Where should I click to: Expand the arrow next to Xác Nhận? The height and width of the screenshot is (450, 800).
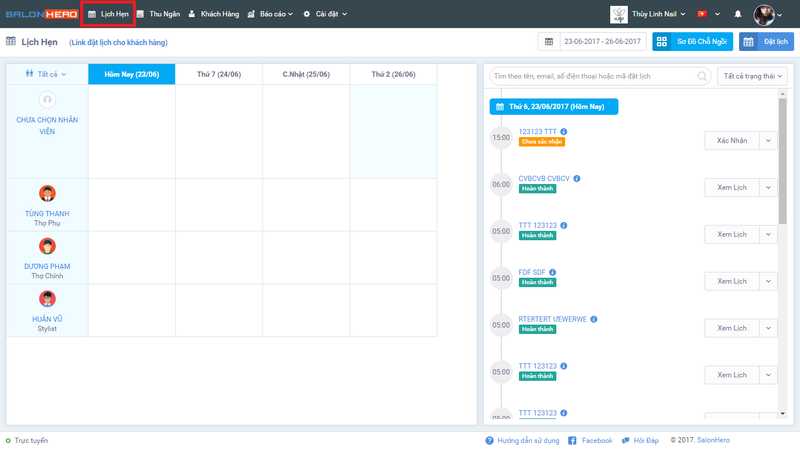click(768, 141)
